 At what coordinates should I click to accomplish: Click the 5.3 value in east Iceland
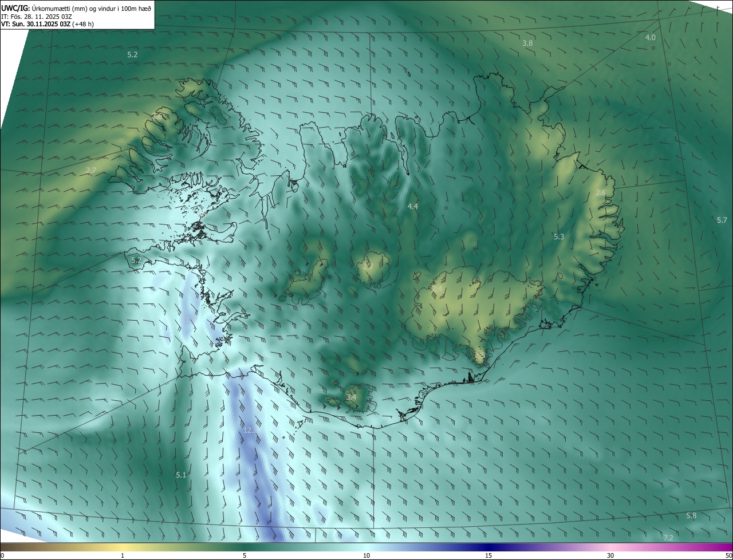pos(559,236)
